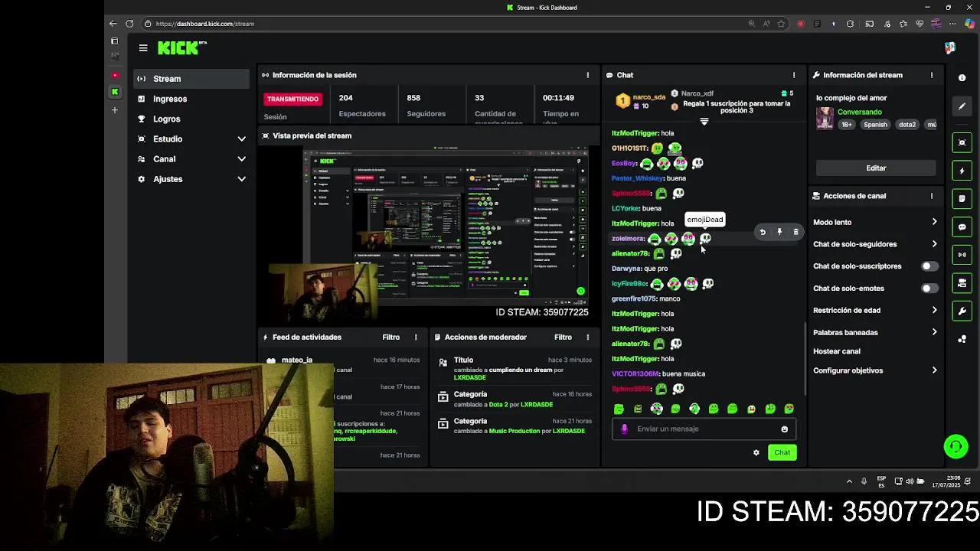Collapse the gift leaderboard in chat

pos(704,121)
